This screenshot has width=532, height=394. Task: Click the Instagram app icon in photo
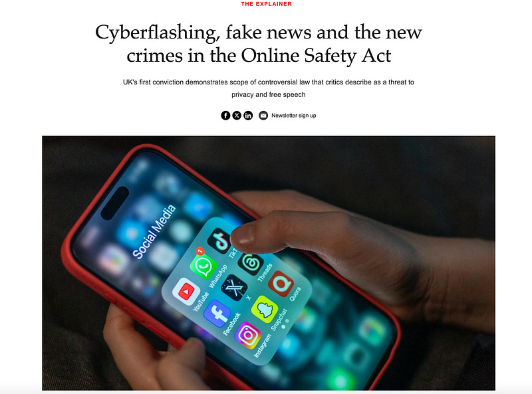[247, 335]
